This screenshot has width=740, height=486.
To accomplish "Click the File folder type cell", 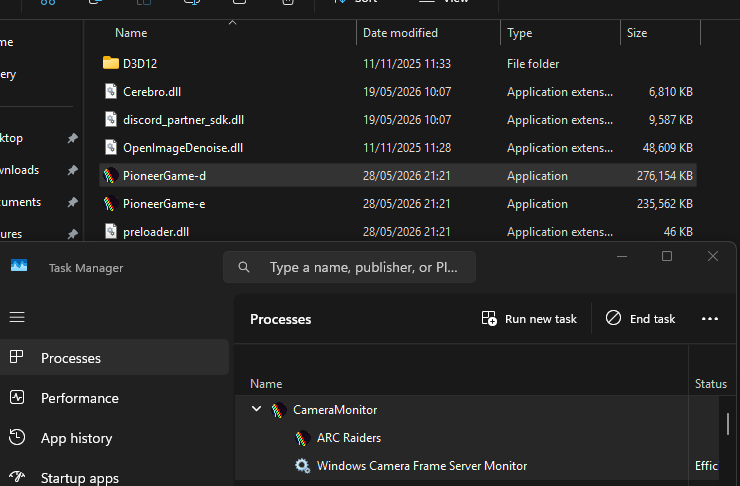I will click(533, 63).
